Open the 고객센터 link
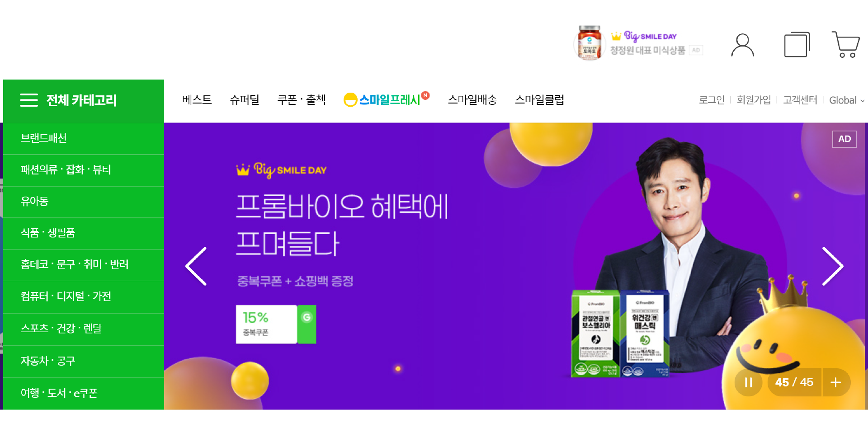The image size is (868, 428). pyautogui.click(x=800, y=100)
